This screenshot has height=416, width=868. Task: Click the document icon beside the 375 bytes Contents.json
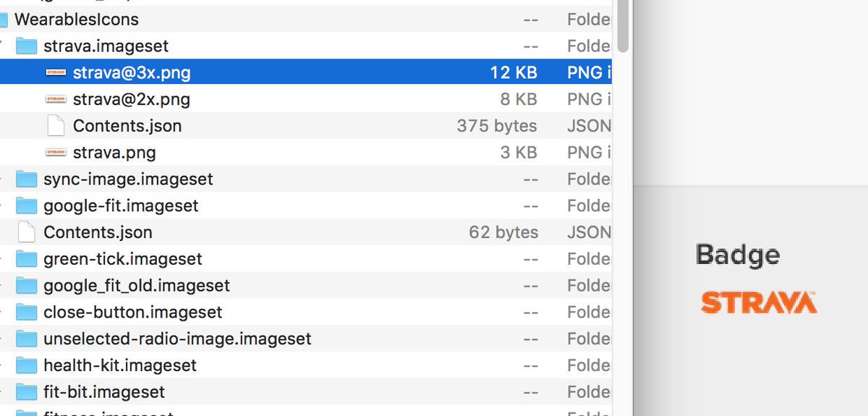coord(56,126)
